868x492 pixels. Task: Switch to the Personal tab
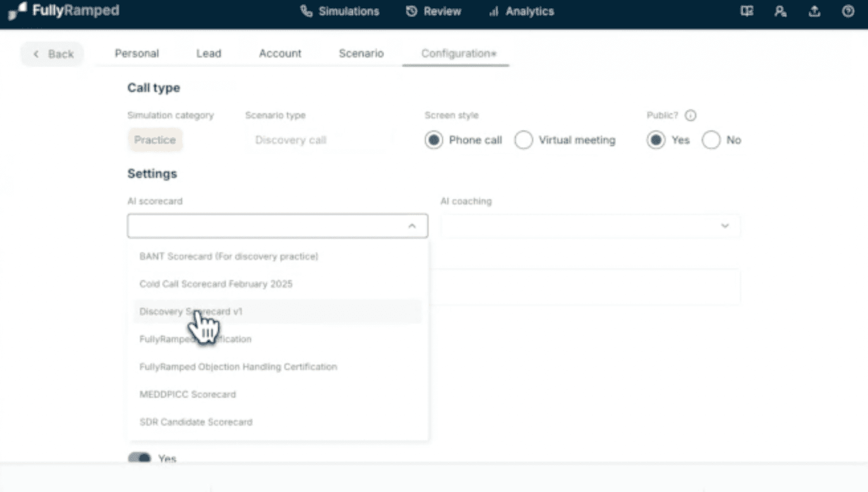point(137,54)
